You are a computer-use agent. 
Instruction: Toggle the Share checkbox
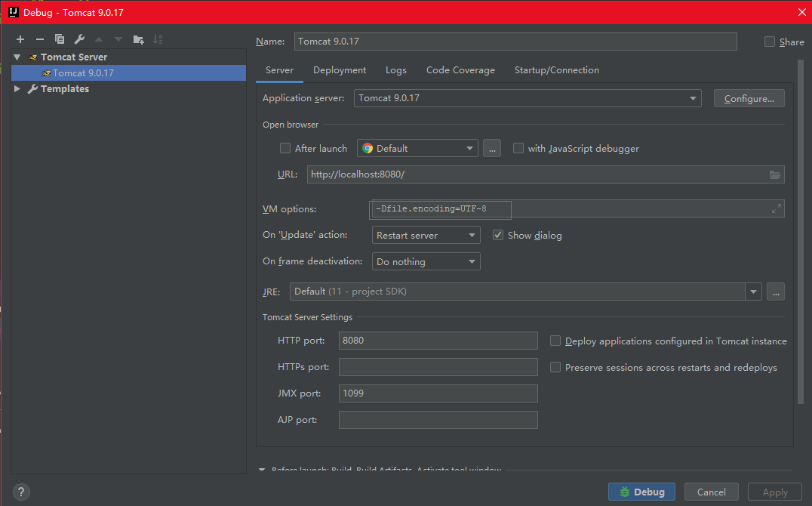[770, 42]
